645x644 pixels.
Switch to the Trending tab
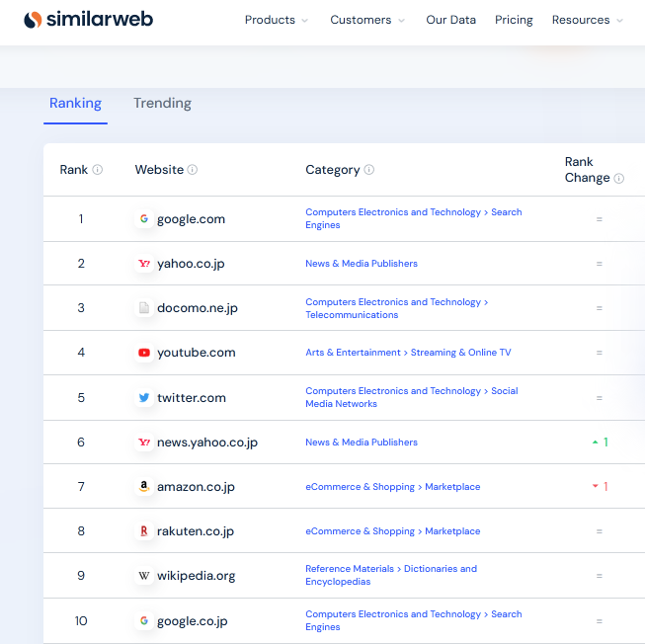(x=162, y=103)
